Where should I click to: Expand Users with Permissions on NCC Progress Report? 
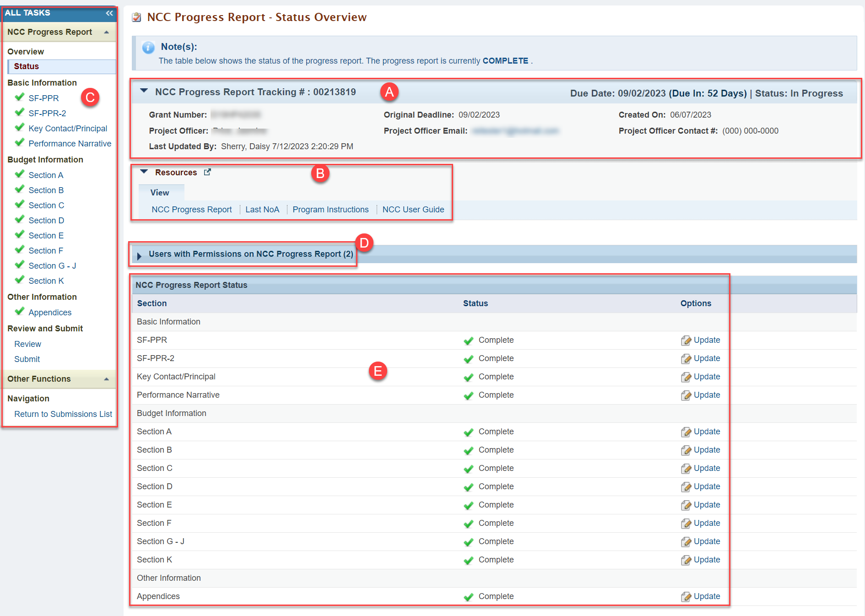point(140,256)
